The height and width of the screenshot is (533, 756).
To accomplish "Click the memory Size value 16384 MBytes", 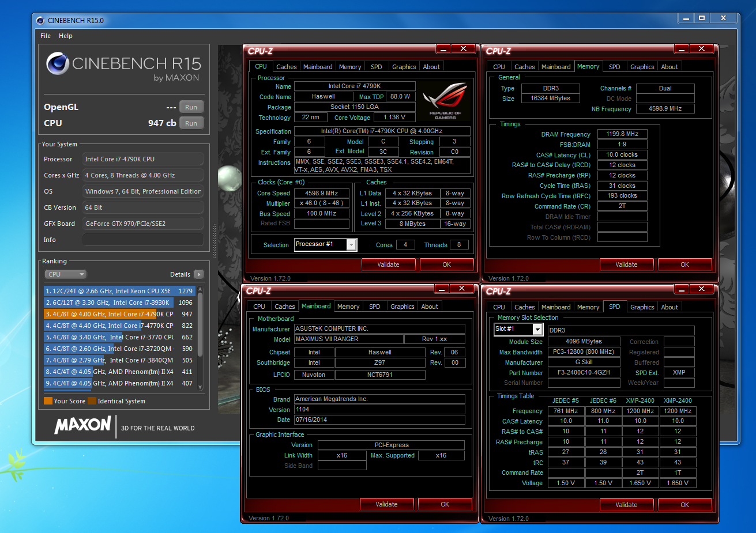I will coord(550,99).
